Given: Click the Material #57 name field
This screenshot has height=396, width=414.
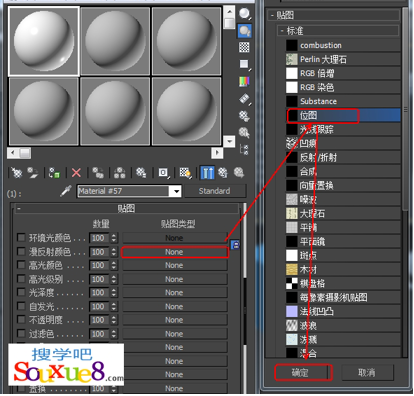Looking at the screenshot, I should (124, 191).
